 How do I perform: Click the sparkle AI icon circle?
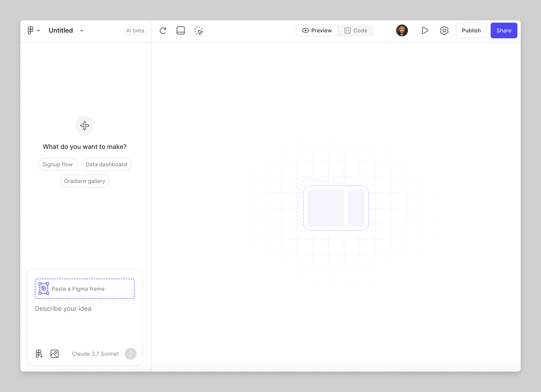click(85, 126)
